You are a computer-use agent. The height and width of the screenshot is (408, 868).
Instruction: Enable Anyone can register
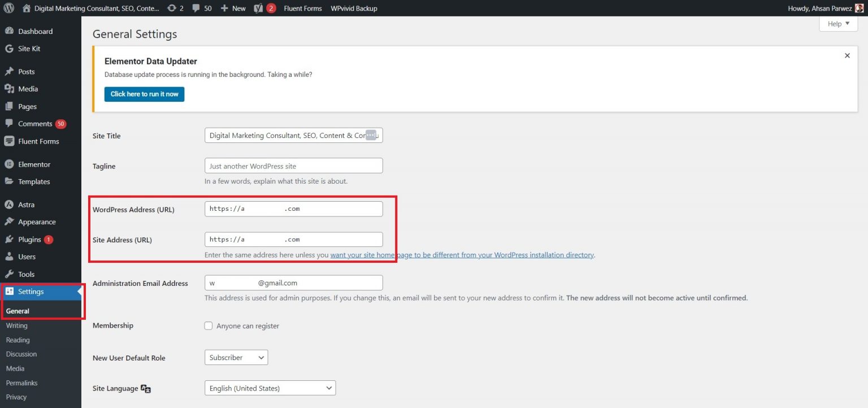coord(209,325)
